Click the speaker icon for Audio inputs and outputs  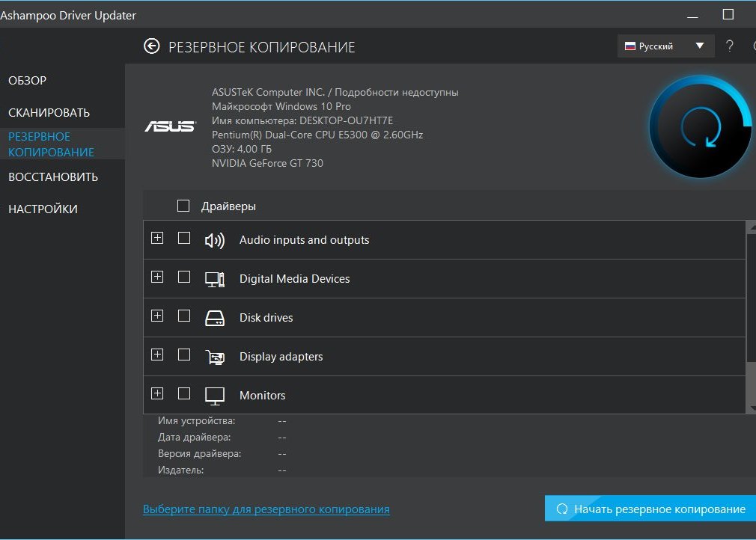pyautogui.click(x=215, y=240)
